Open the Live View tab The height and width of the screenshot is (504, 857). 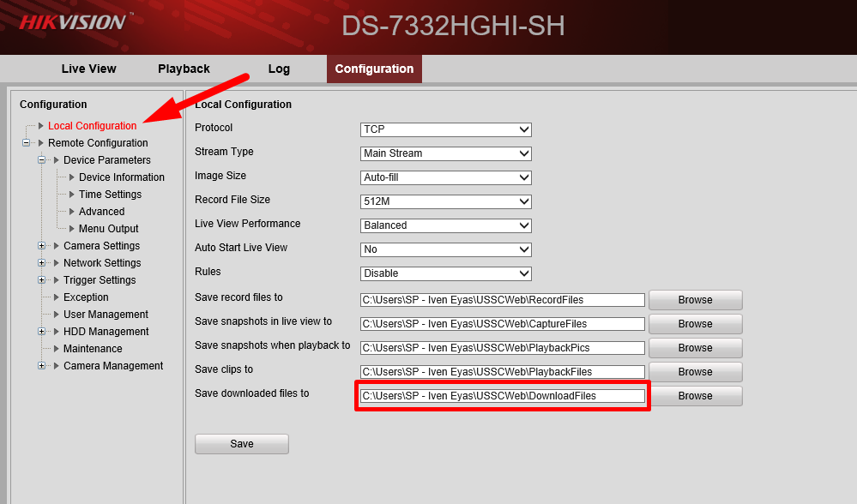click(x=88, y=69)
